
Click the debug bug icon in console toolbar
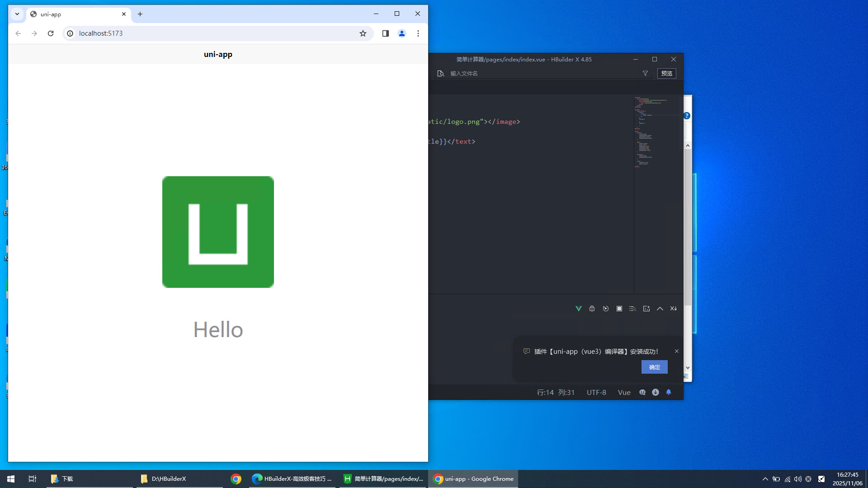click(x=592, y=309)
